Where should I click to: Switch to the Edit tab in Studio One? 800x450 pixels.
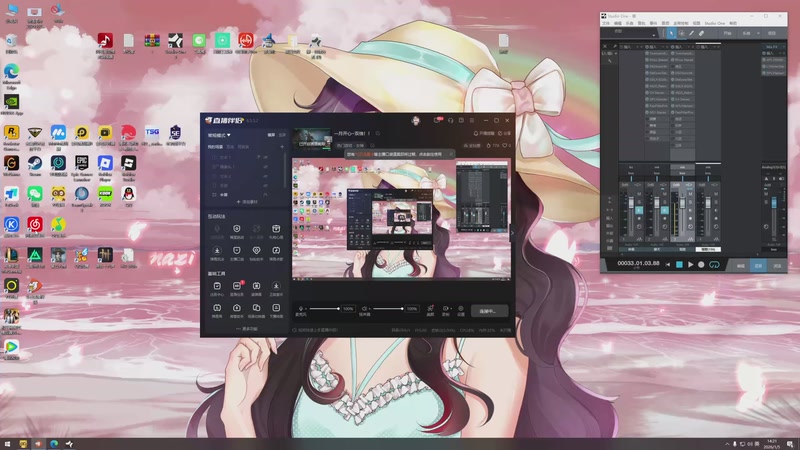click(x=741, y=265)
